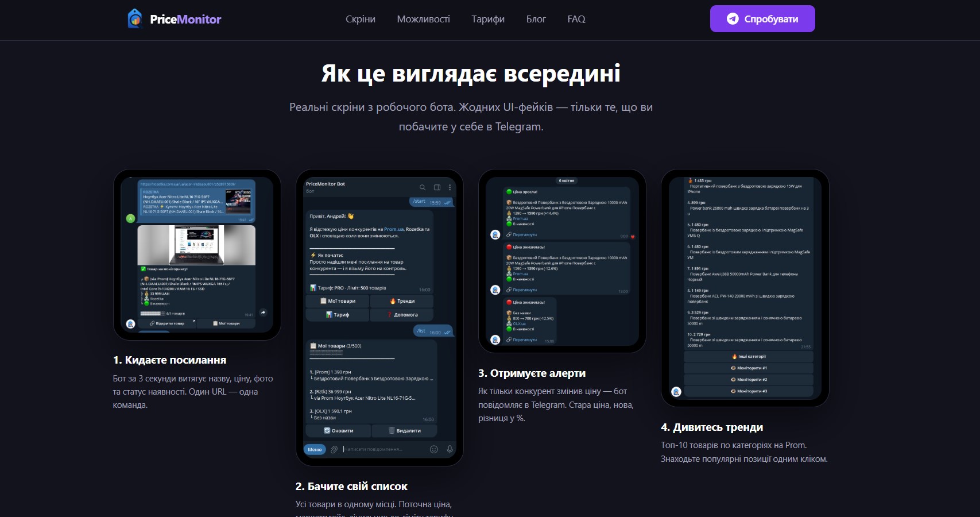Click sidebar panel icon in bot chat header
The width and height of the screenshot is (980, 517).
(437, 187)
